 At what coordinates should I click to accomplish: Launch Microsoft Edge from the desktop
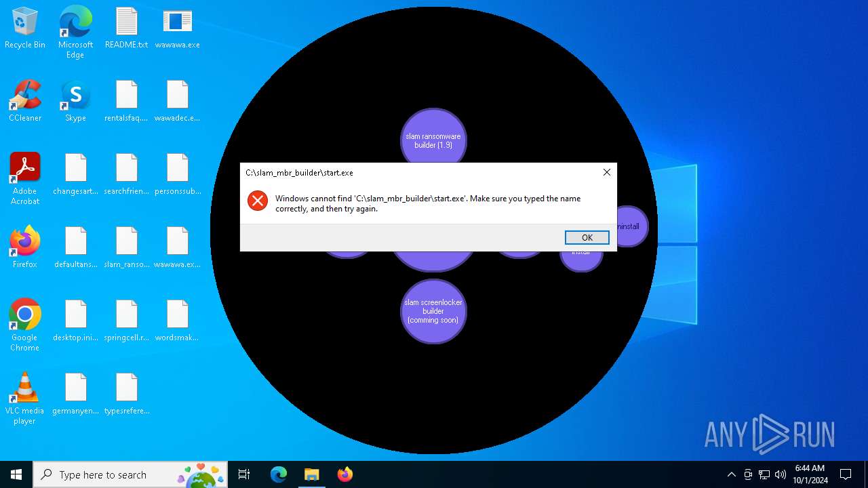pyautogui.click(x=75, y=33)
